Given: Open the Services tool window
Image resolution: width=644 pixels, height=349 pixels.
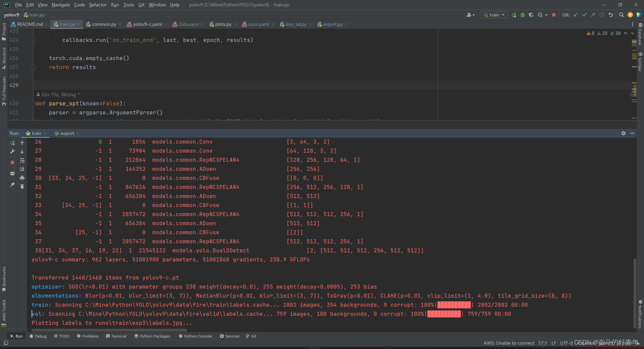Looking at the screenshot, I should [x=229, y=336].
